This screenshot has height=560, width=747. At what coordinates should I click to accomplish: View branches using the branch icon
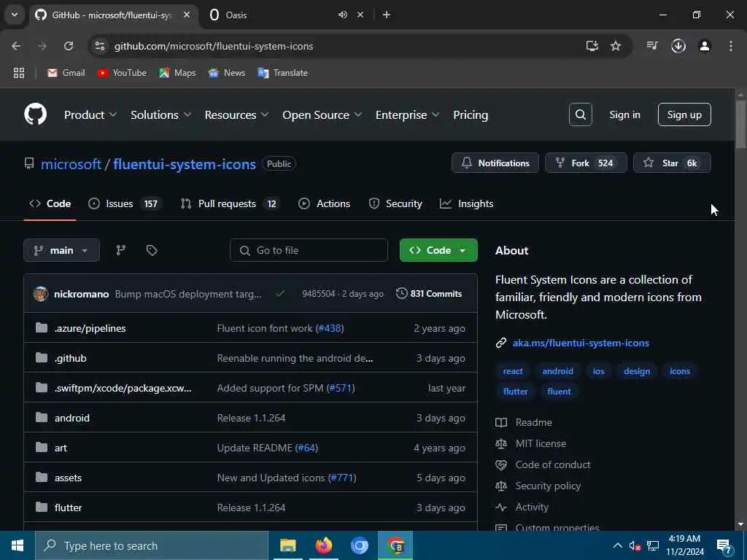[x=121, y=250]
